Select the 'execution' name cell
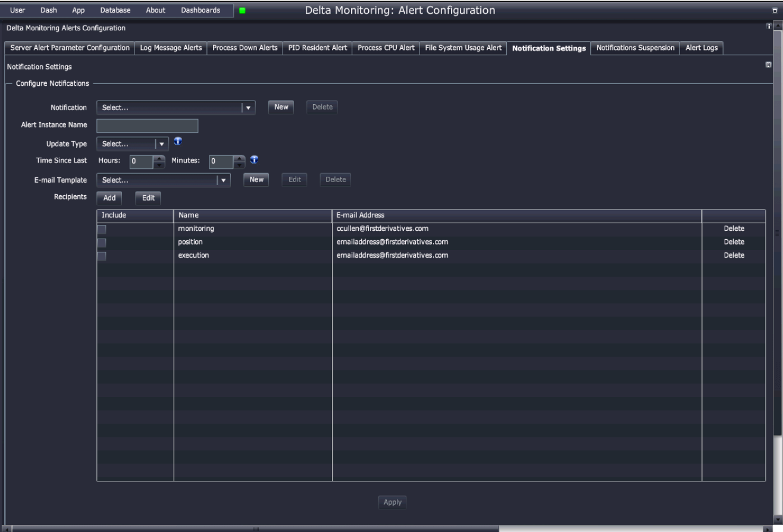 tap(253, 256)
